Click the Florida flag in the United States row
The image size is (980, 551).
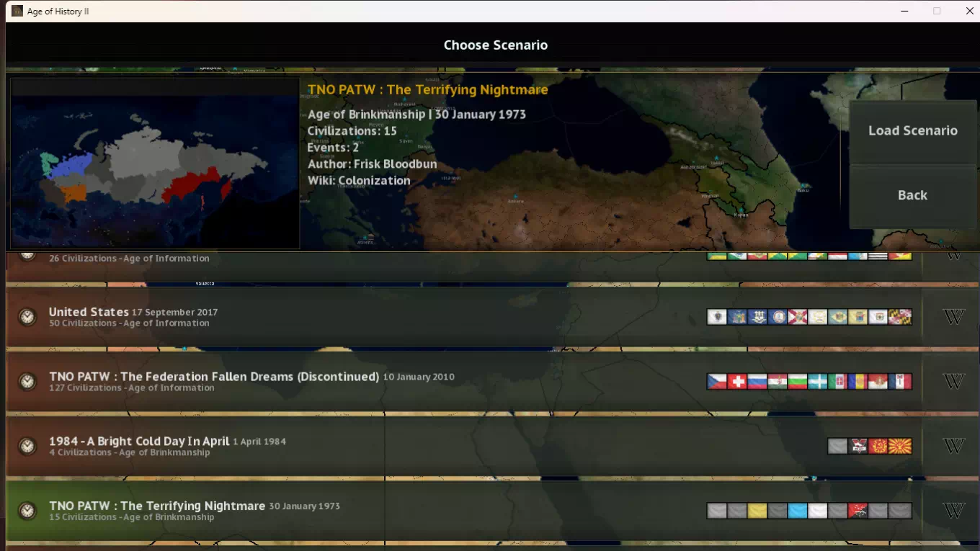798,317
